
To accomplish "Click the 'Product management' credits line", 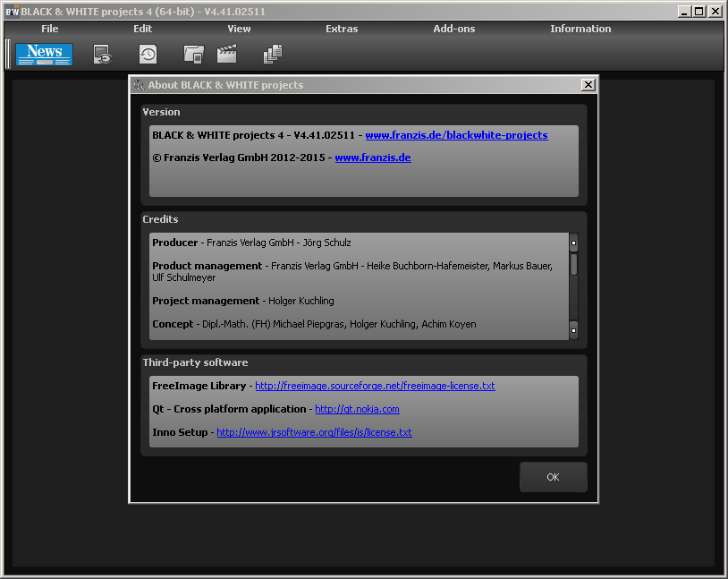I will click(x=352, y=271).
